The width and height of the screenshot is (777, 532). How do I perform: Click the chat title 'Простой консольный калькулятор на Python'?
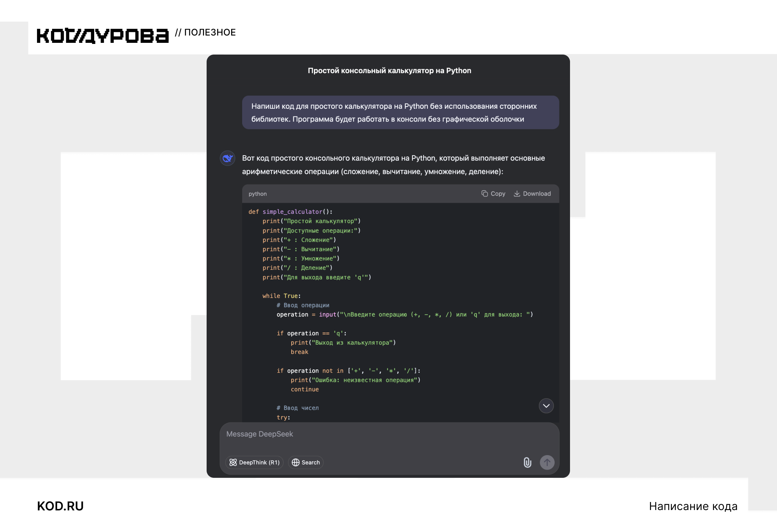tap(389, 71)
